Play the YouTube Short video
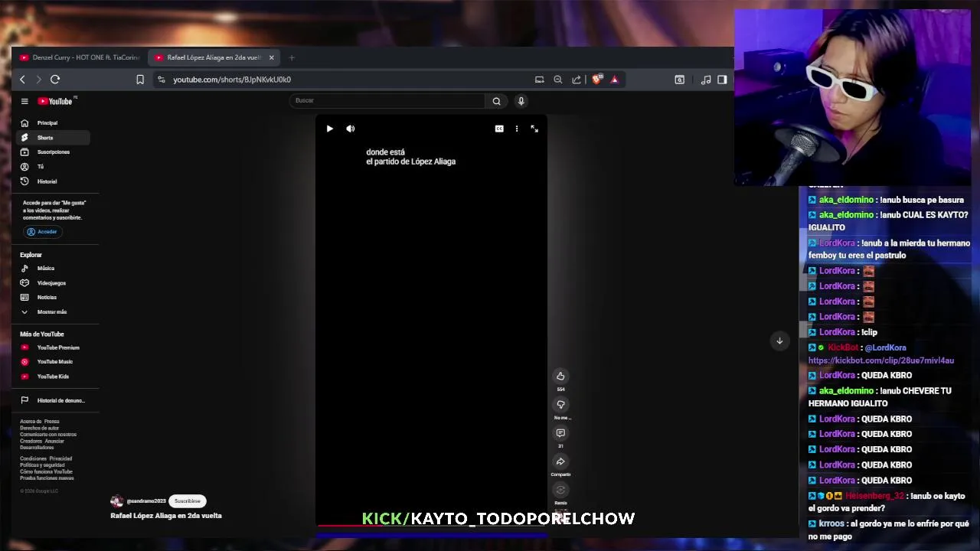 coord(330,129)
